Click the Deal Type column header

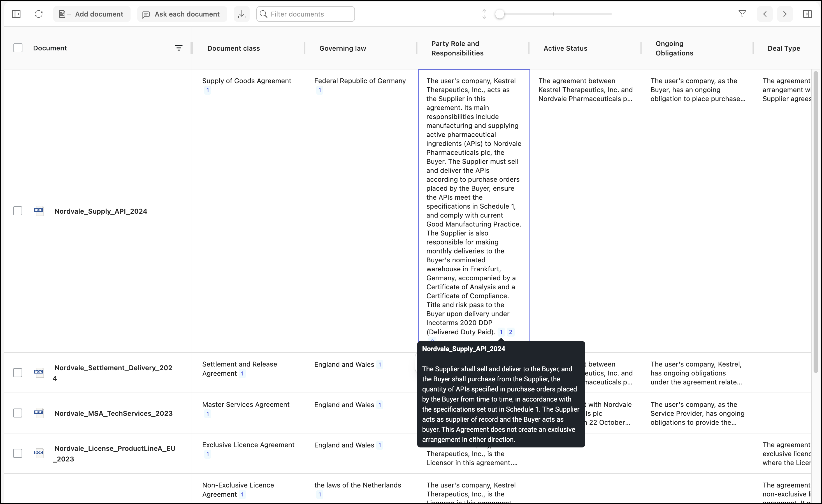[784, 48]
